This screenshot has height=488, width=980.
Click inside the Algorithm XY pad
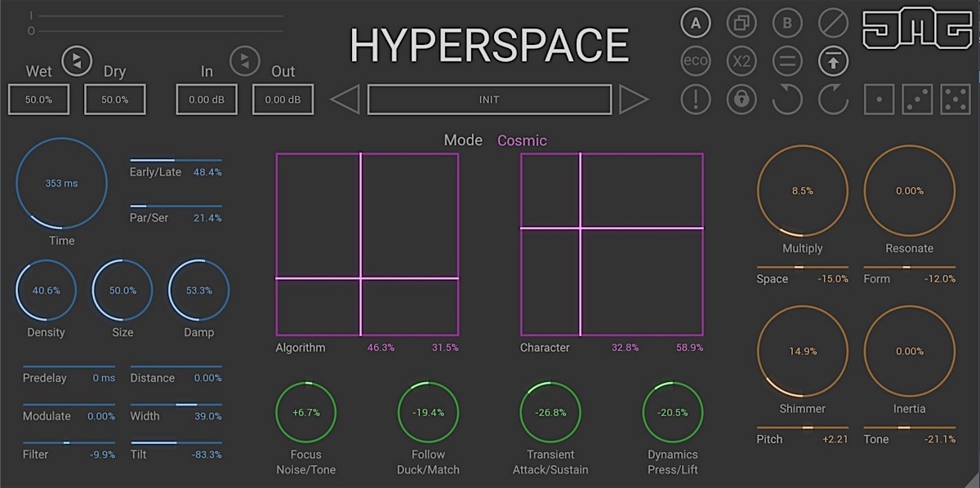[367, 244]
